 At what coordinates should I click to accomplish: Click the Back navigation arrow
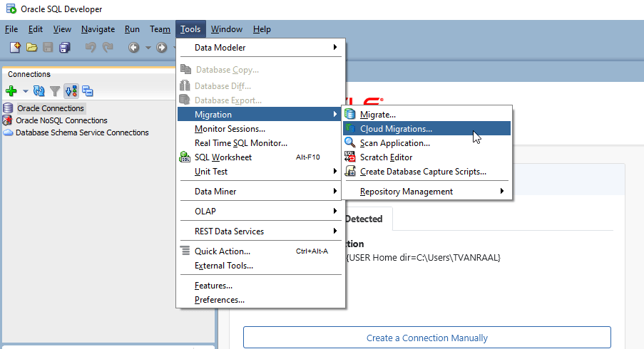(x=133, y=48)
